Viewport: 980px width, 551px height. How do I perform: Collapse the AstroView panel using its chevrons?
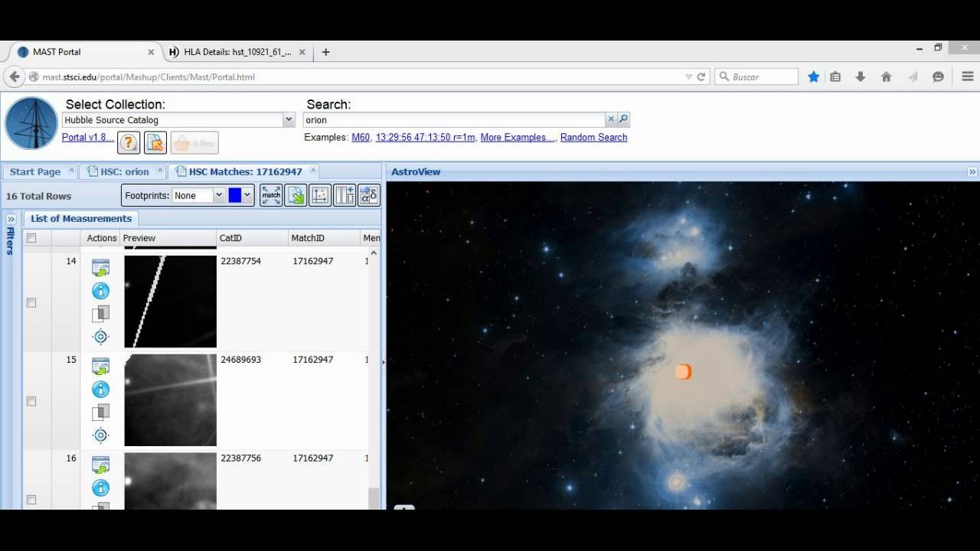(972, 172)
